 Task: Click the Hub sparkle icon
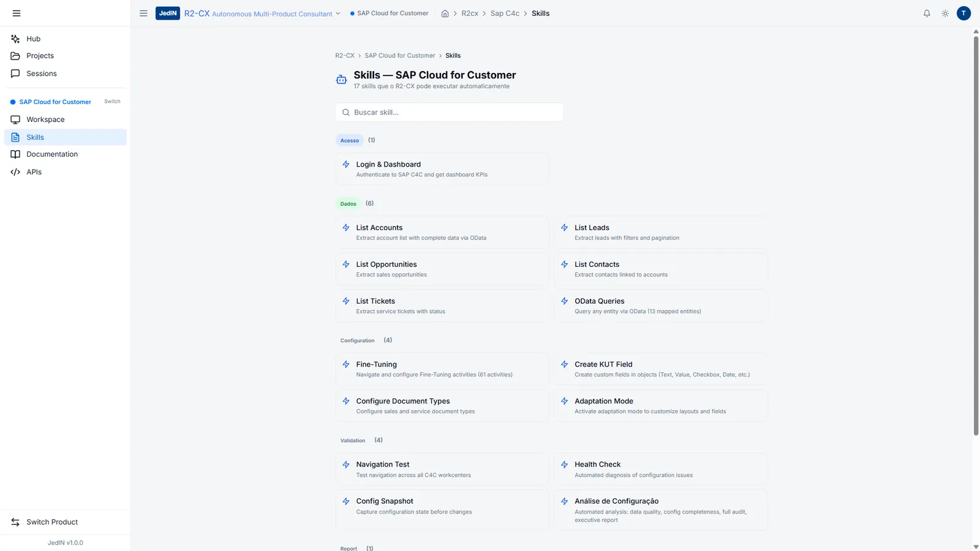pyautogui.click(x=15, y=39)
